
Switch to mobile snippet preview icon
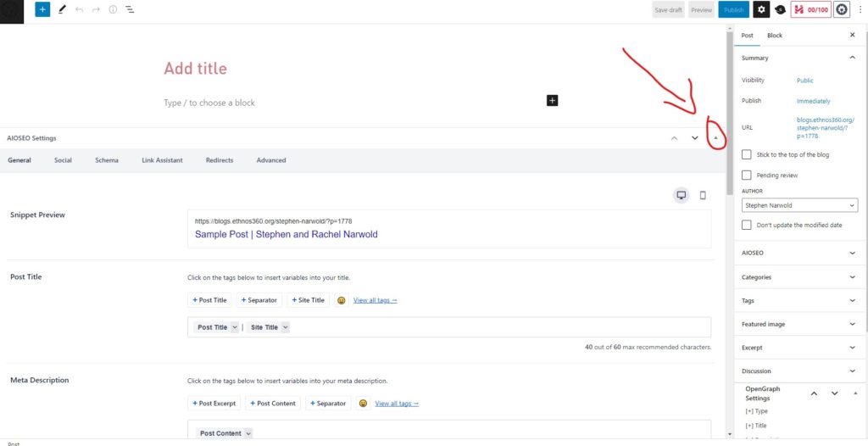point(703,195)
